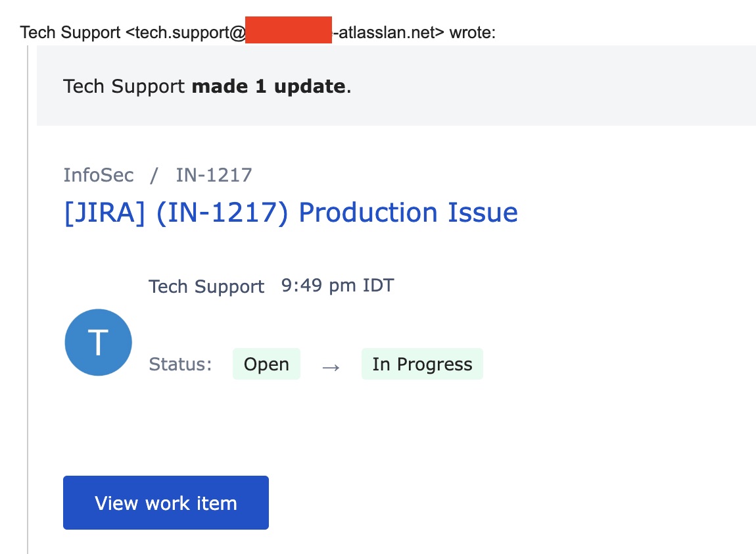
Task: Click the InfoSec breadcrumb
Action: click(x=99, y=175)
